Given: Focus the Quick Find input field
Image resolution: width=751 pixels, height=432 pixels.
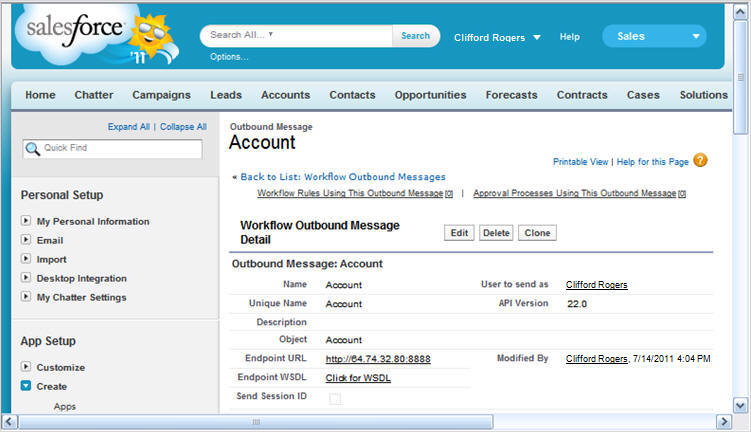Looking at the screenshot, I should (113, 148).
